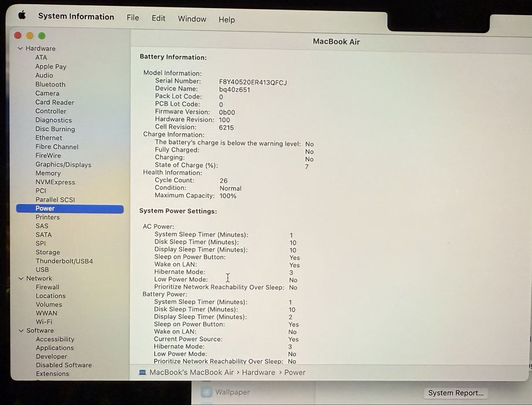532x405 pixels.
Task: Select SAS in the sidebar
Action: point(42,226)
